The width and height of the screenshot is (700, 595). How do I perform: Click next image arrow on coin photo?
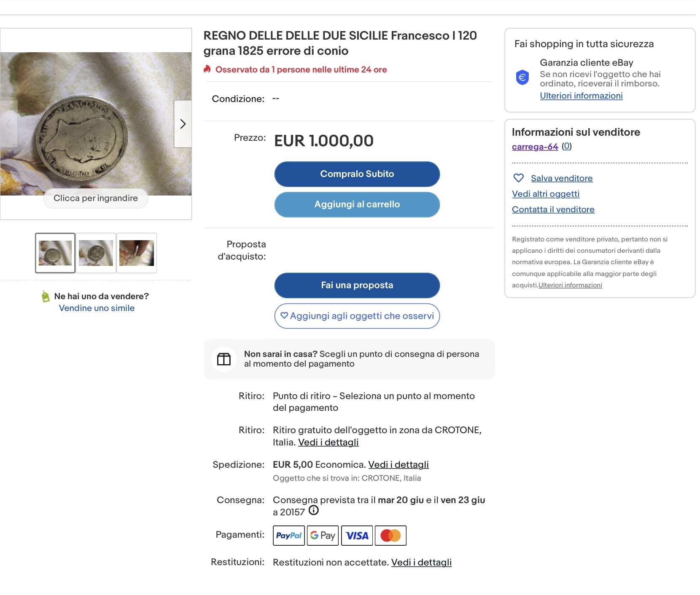183,124
